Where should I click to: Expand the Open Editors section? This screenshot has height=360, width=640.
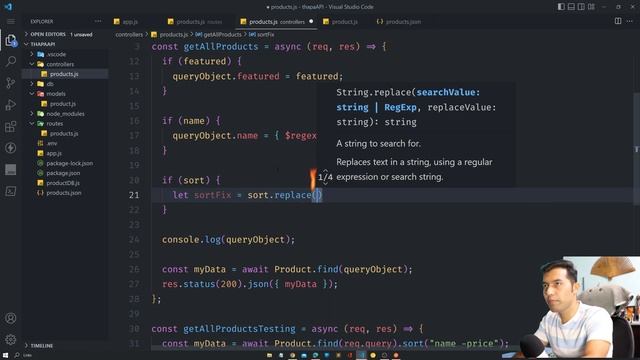click(65, 34)
